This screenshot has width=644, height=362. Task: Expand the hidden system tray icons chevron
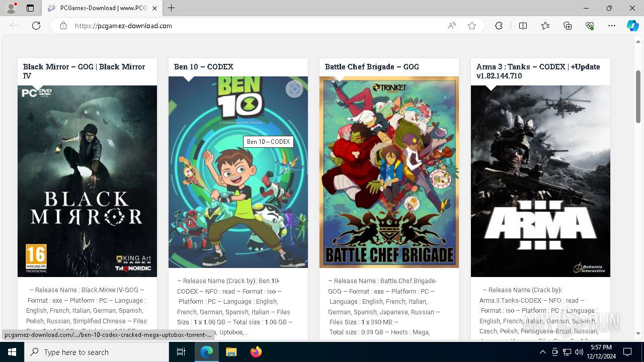point(542,352)
